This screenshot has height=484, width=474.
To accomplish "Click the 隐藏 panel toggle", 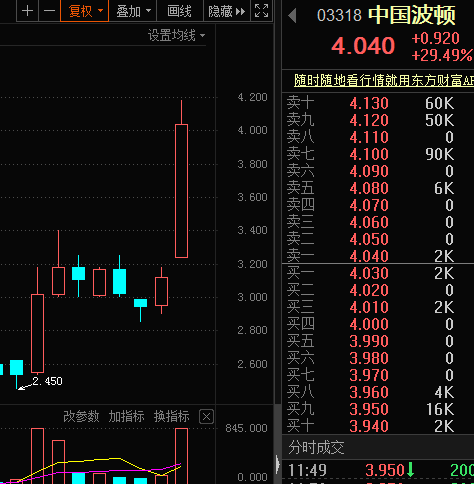I will (226, 12).
